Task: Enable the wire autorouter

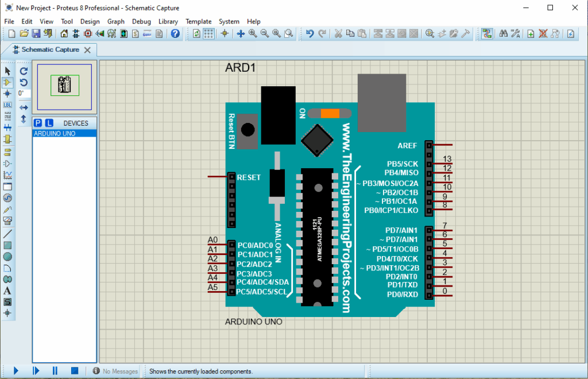Action: [x=486, y=33]
